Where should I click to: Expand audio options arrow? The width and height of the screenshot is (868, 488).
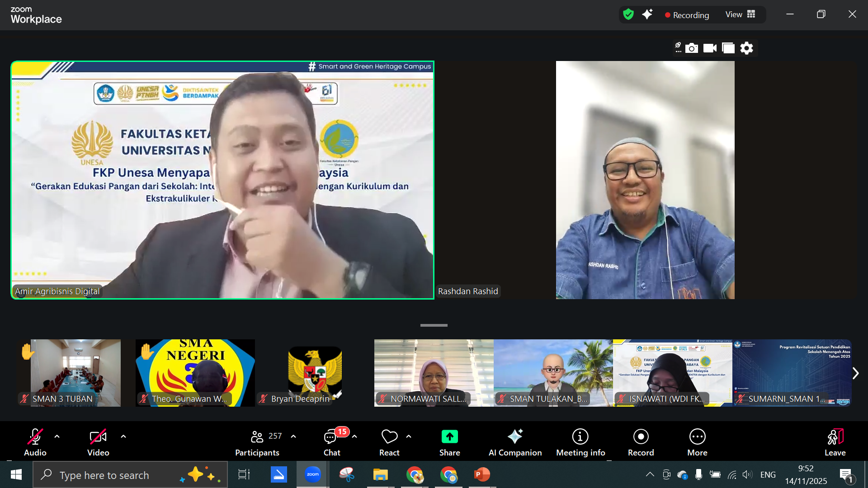tap(57, 436)
